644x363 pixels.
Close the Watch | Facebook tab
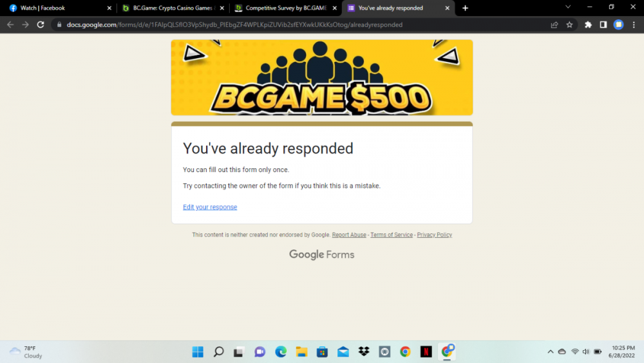click(x=109, y=8)
